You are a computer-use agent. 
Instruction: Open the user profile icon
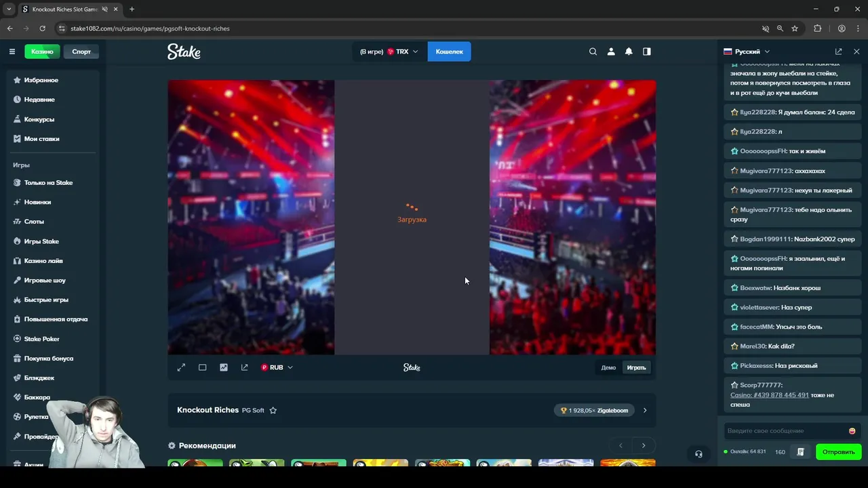pyautogui.click(x=611, y=52)
